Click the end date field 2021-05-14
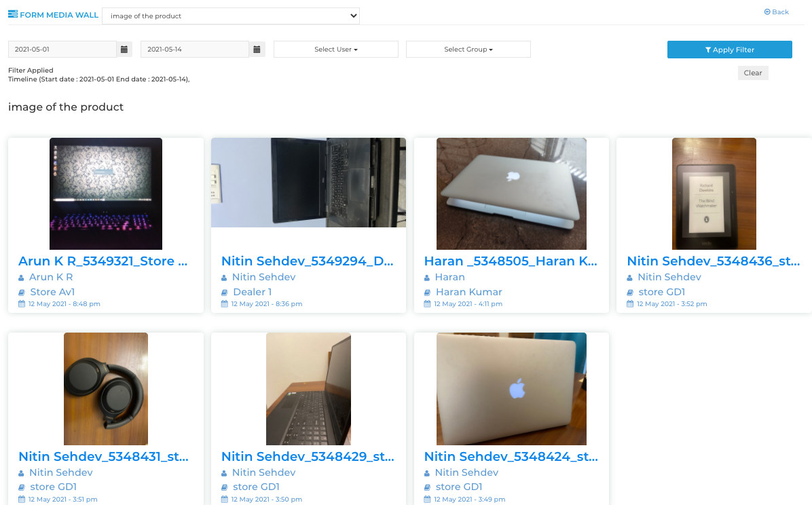 [x=195, y=50]
